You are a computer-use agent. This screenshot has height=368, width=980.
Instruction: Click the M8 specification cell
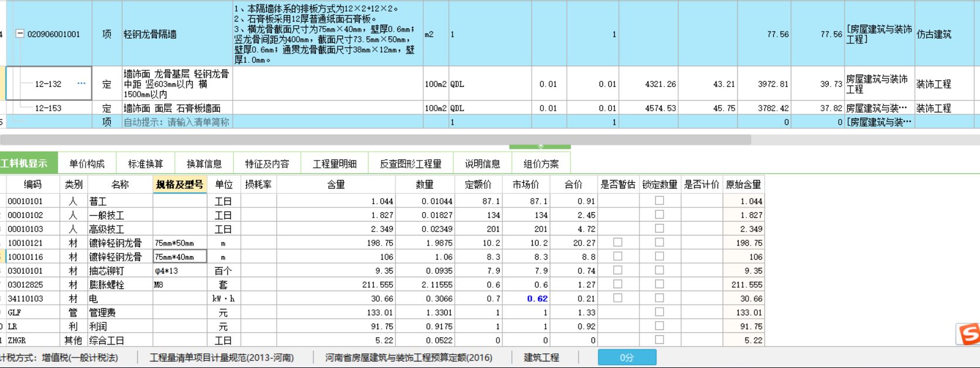point(180,285)
